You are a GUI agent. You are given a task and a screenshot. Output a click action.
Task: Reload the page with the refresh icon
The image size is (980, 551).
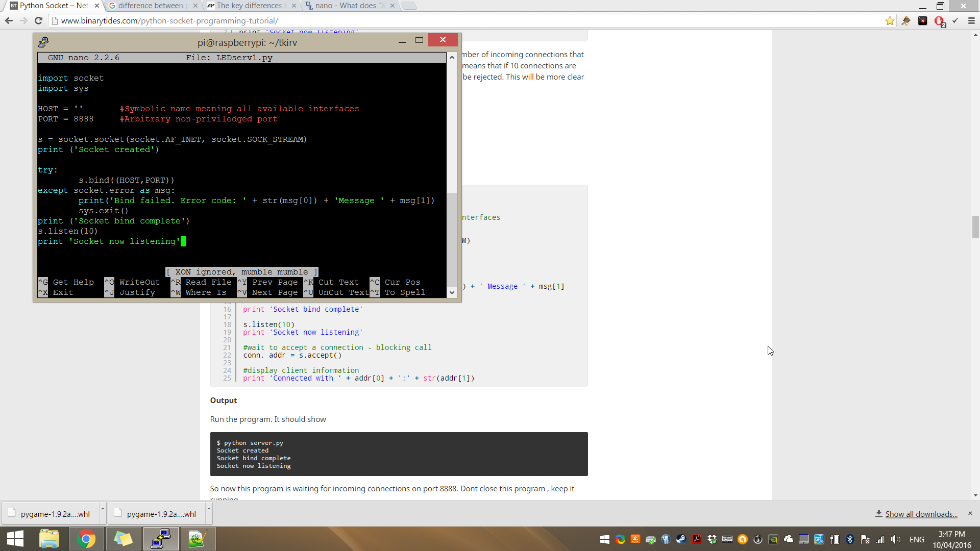point(38,20)
